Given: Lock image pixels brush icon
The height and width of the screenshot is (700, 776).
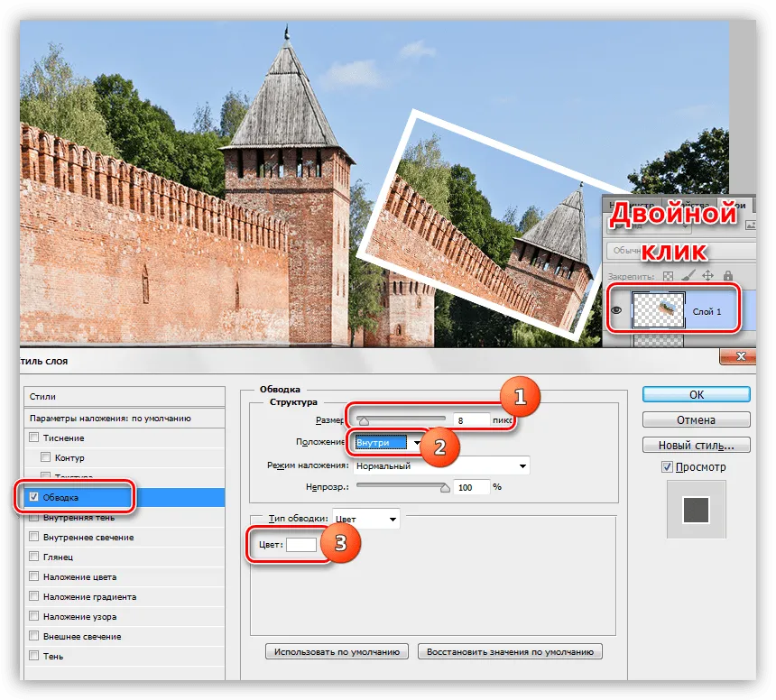Looking at the screenshot, I should pos(688,275).
